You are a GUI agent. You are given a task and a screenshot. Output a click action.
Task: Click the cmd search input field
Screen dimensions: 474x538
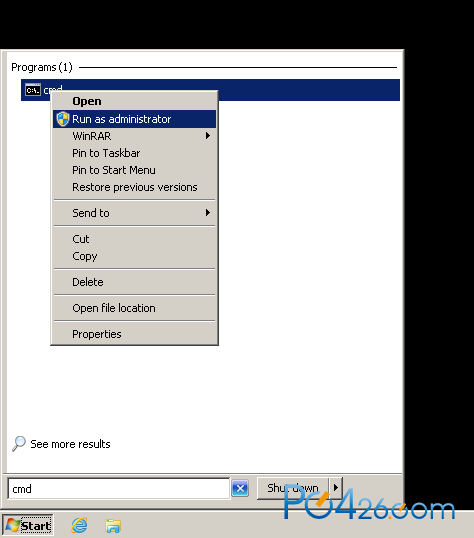click(119, 489)
